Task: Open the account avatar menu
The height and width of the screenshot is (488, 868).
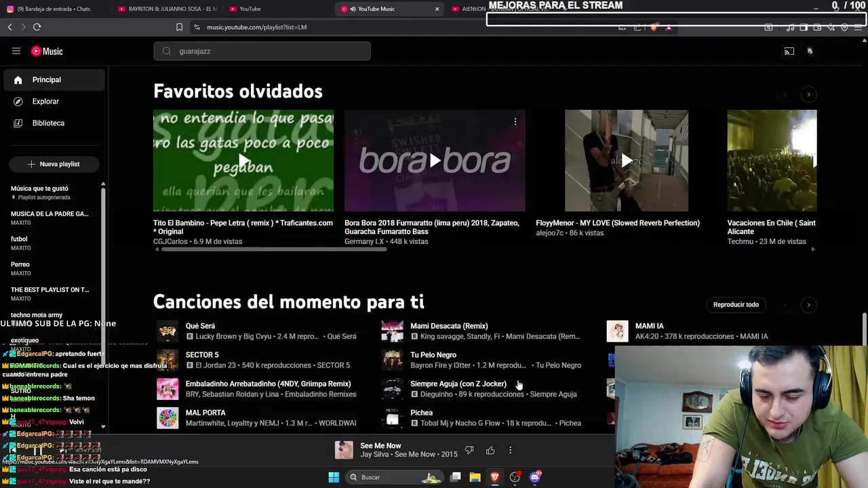Action: coord(810,51)
